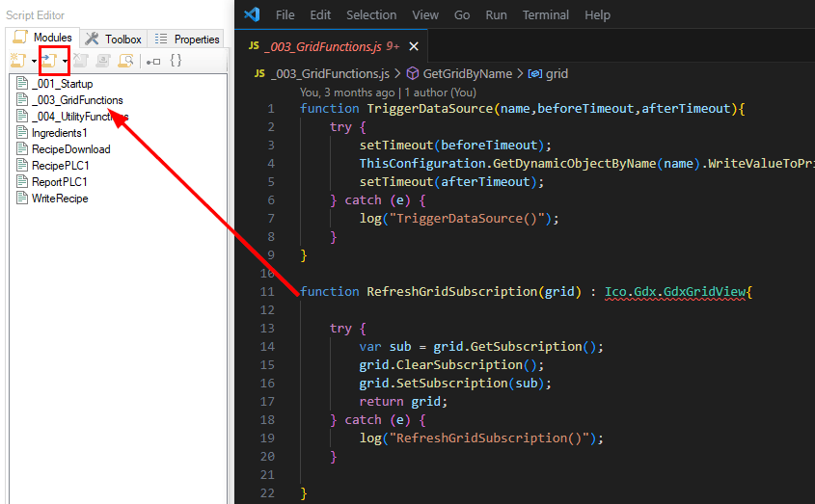Select the RecipeDownload module

pos(71,149)
